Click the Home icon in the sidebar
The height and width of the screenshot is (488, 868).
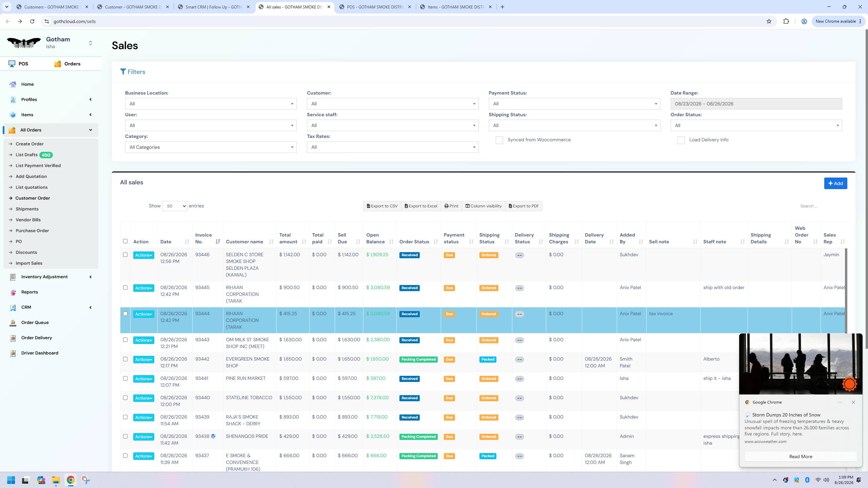[x=13, y=84]
